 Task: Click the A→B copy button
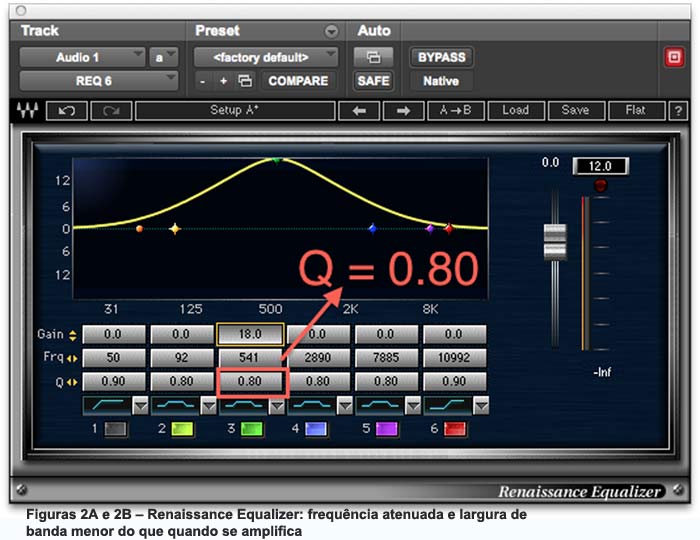tap(456, 111)
